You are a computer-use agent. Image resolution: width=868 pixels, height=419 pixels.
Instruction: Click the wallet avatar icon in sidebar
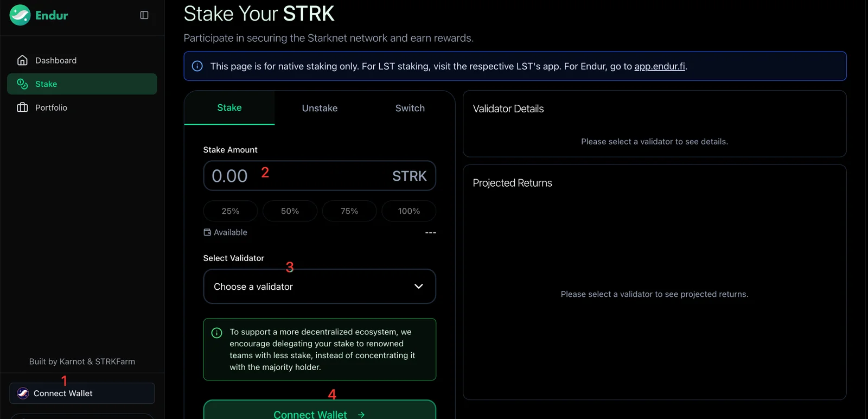pos(23,393)
